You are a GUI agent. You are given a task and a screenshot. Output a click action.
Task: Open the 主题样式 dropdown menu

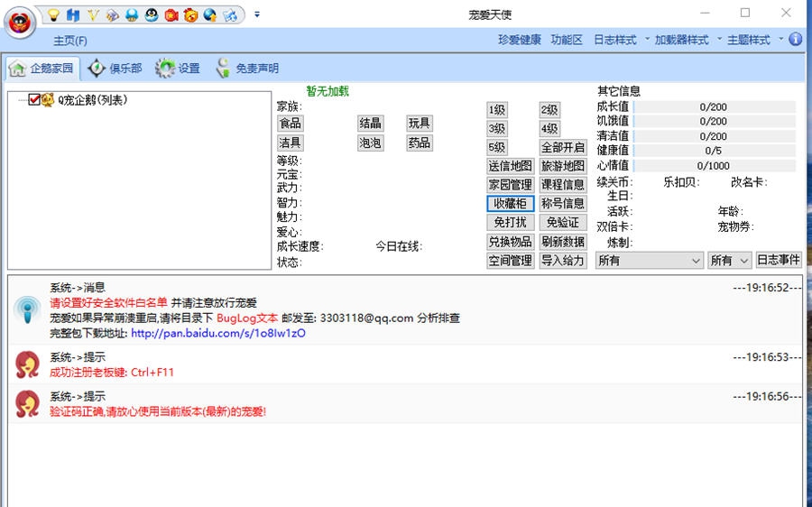pos(753,40)
